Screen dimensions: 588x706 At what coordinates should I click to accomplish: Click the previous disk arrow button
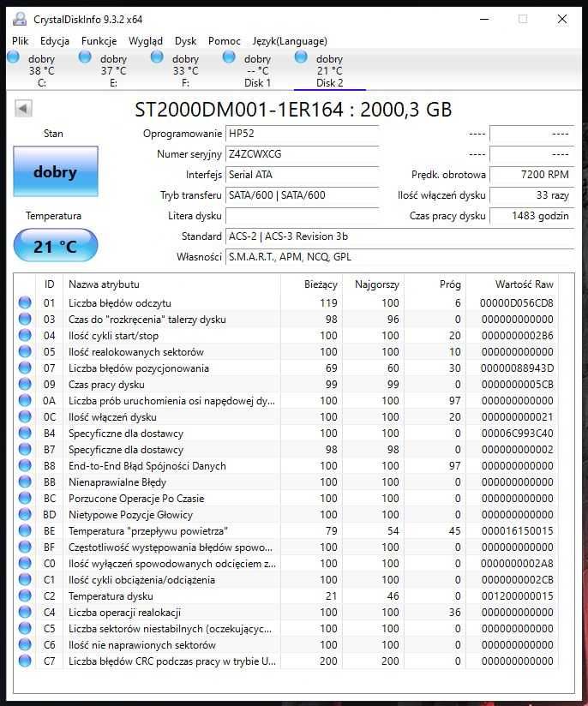pyautogui.click(x=23, y=108)
